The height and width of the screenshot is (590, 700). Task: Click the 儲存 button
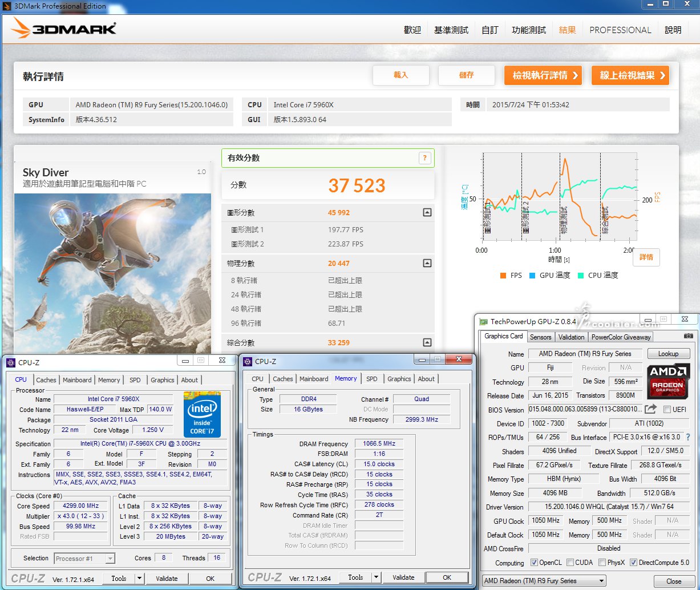click(x=467, y=75)
